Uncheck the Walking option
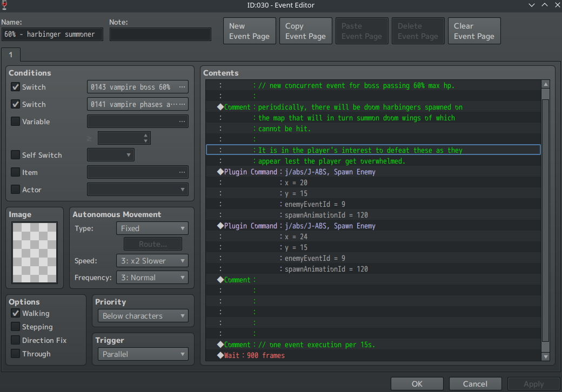The height and width of the screenshot is (392, 562). click(x=16, y=314)
